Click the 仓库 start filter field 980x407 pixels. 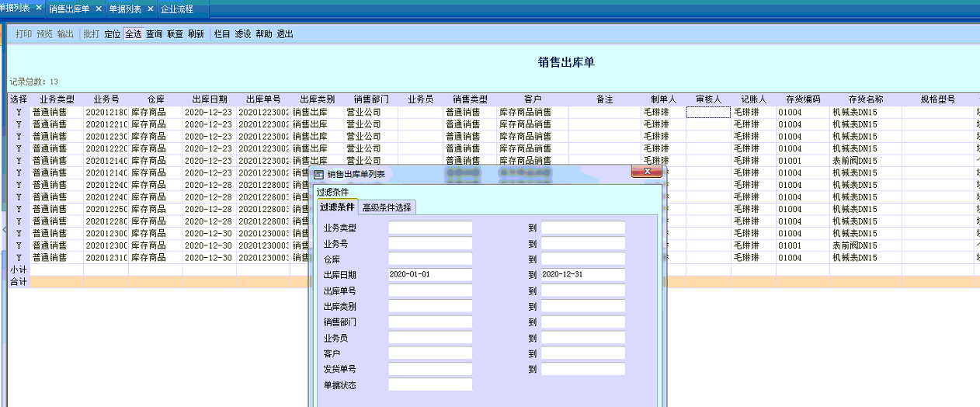click(430, 259)
